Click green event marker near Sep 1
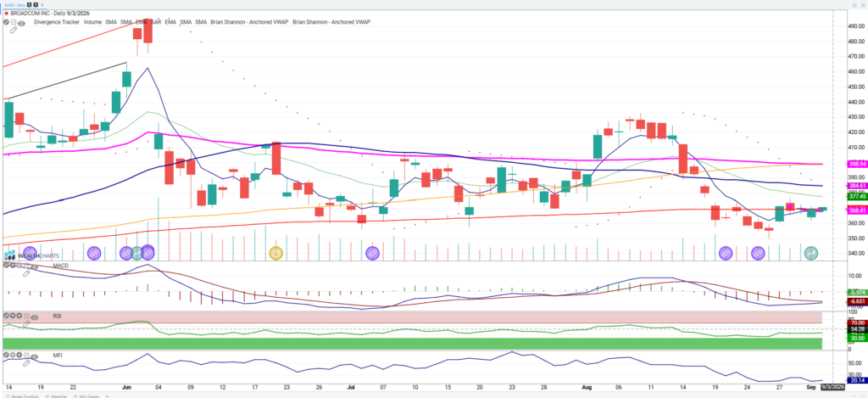 tap(811, 254)
